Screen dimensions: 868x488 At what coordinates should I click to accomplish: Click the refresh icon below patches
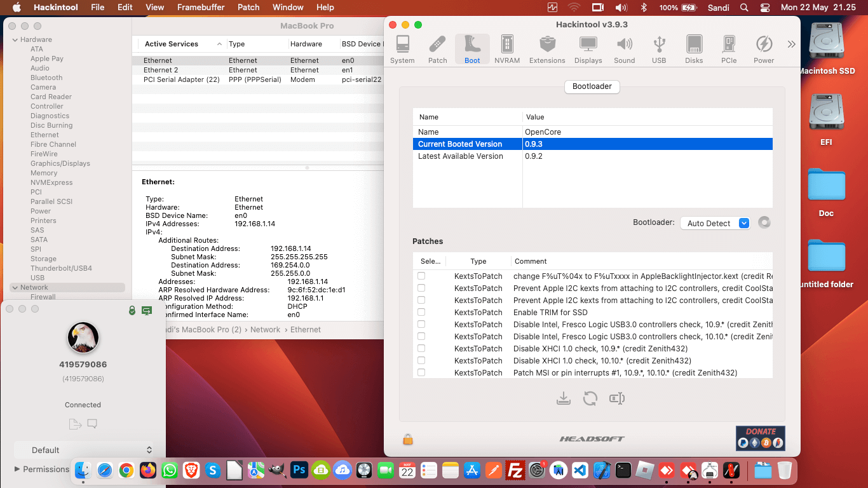point(590,398)
